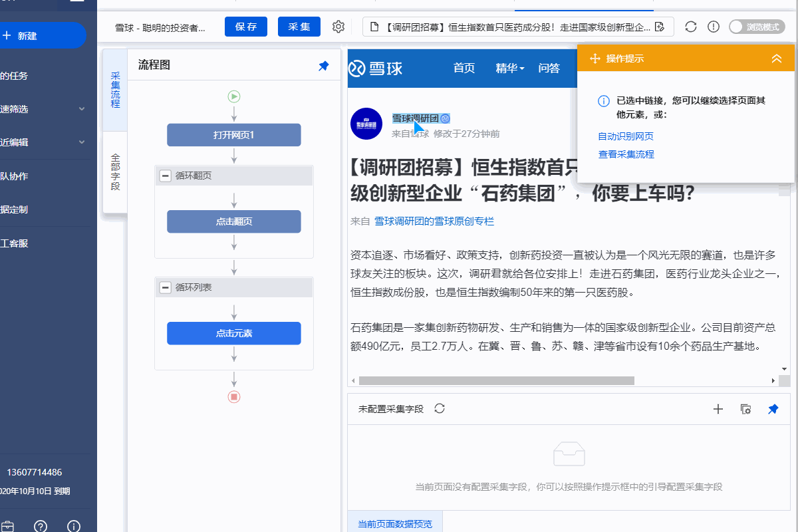Open 问答 in the 雪球 nav bar
The height and width of the screenshot is (532, 798).
[x=549, y=68]
